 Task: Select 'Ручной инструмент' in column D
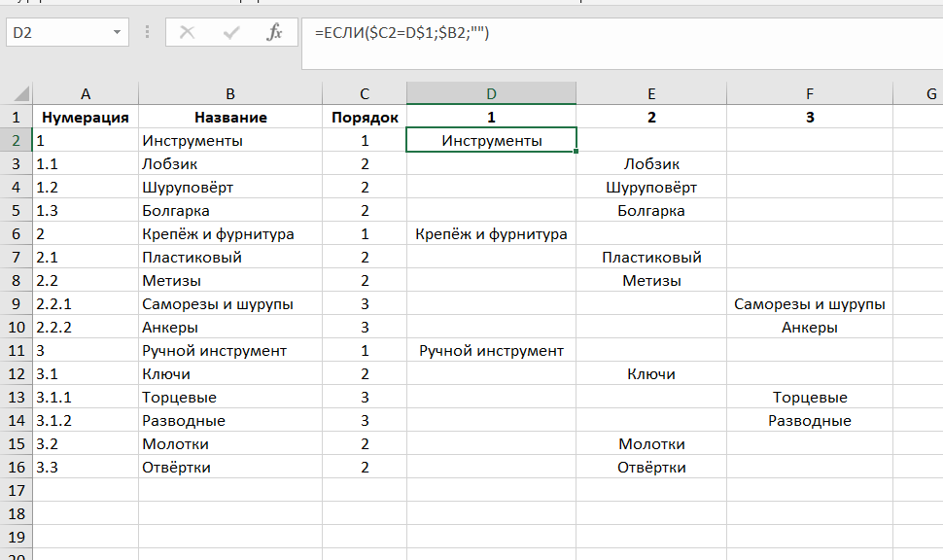[491, 351]
